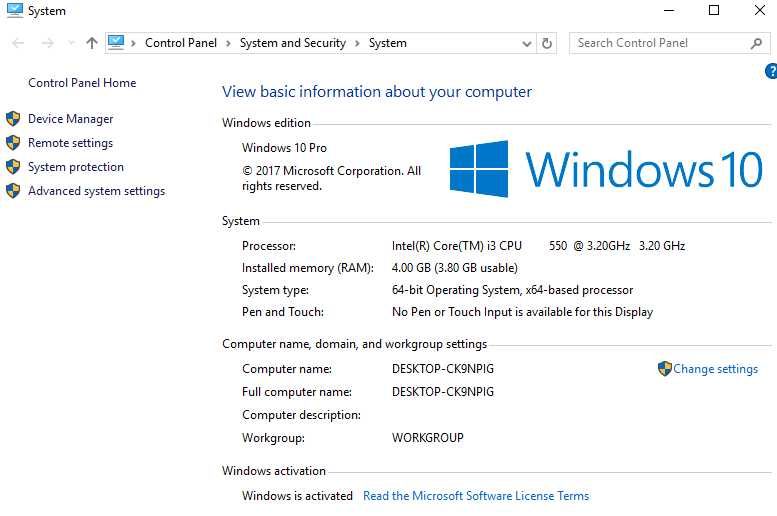This screenshot has width=777, height=516.
Task: Click the shield icon beside Change settings
Action: [665, 368]
